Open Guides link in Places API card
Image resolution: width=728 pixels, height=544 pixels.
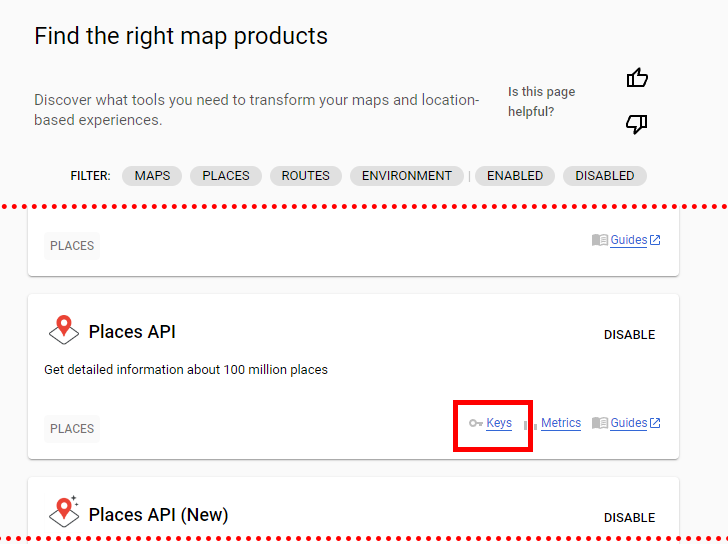(629, 423)
